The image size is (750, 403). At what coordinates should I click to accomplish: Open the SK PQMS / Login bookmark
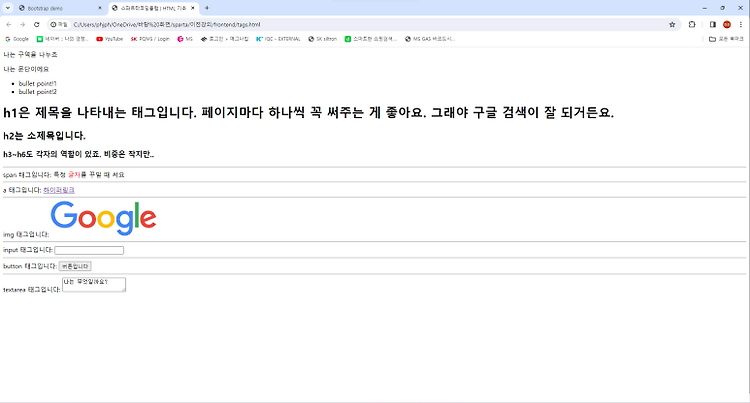[150, 39]
